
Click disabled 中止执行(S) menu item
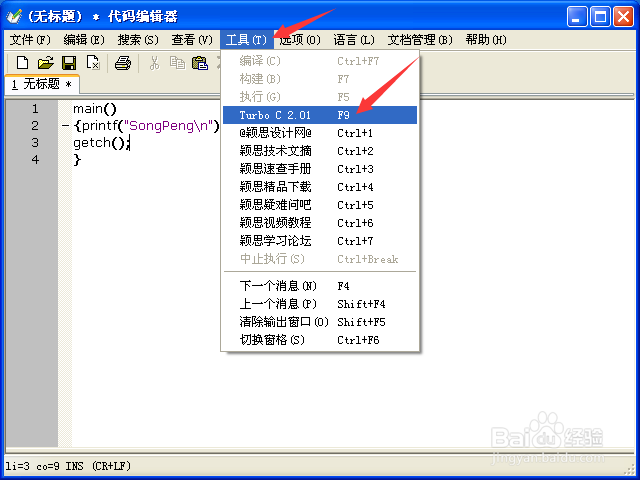(x=320, y=259)
